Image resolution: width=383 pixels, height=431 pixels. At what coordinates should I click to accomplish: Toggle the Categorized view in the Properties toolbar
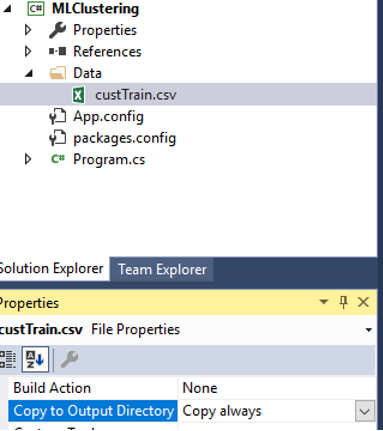(x=8, y=359)
